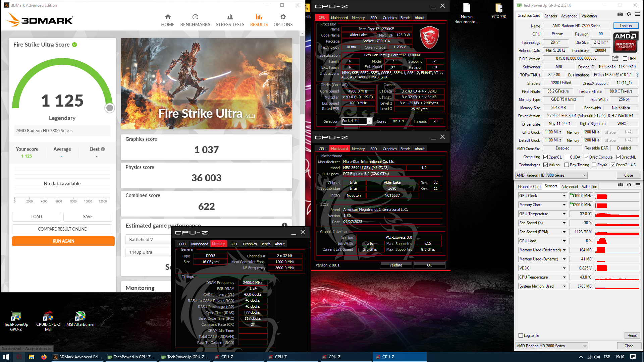
Task: Click Bus Interface question mark in GPU-Z
Action: click(637, 75)
